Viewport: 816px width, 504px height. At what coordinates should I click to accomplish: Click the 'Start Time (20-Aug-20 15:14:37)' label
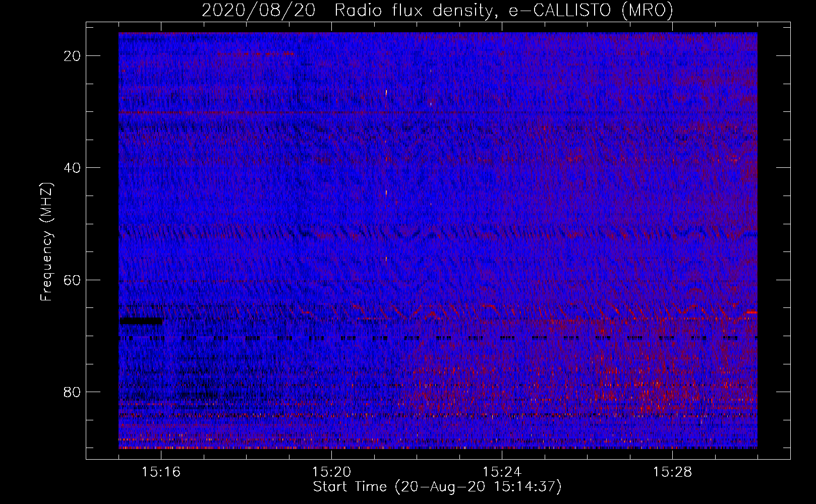437,487
